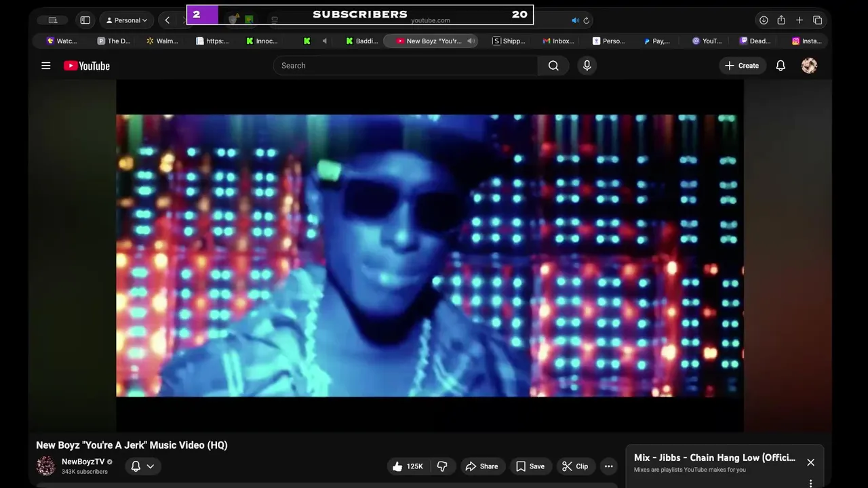
Task: Click 'Mixes are playlists YouTube makes' text
Action: 690,470
